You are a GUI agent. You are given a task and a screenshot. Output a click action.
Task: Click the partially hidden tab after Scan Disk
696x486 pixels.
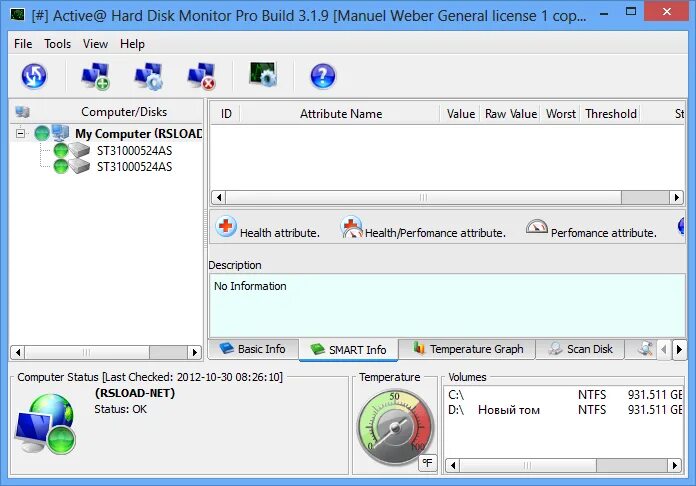(x=640, y=349)
